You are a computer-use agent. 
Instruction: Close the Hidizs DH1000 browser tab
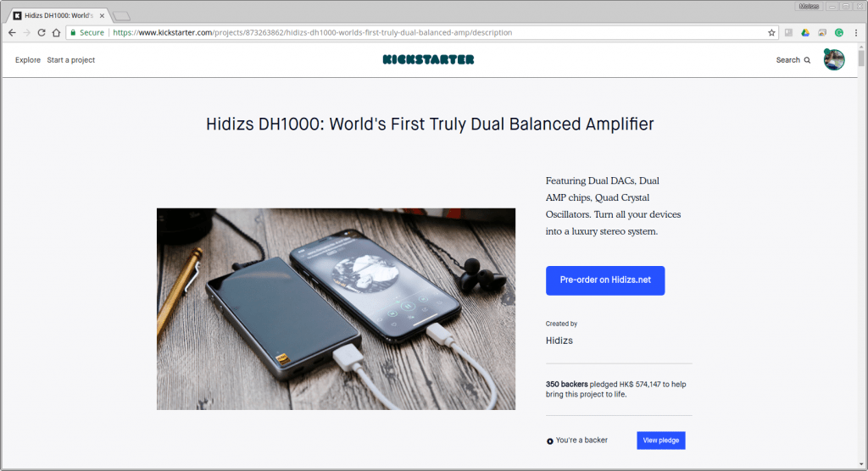102,15
